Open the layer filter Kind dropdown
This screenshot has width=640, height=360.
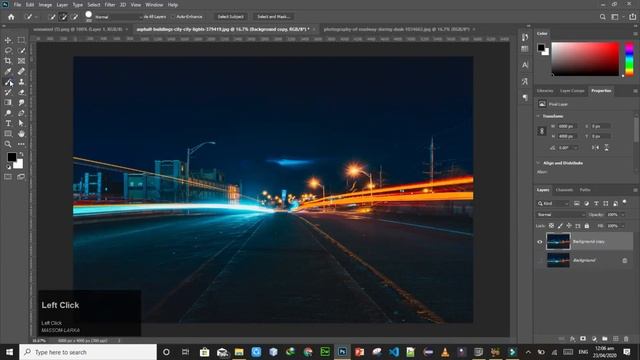coord(553,203)
